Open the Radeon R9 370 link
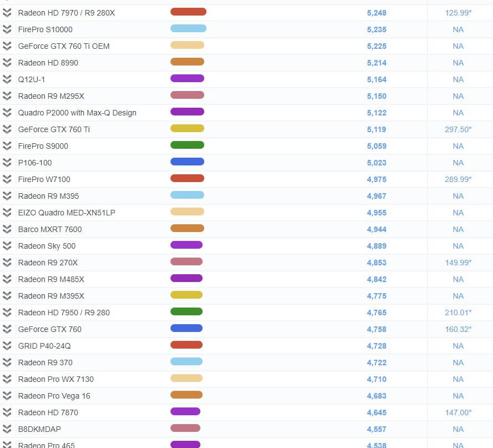Screen dimensions: 493x448 coord(46,363)
